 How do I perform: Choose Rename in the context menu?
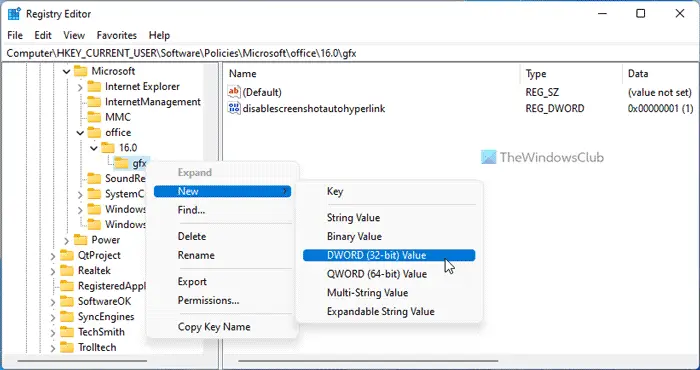222,255
